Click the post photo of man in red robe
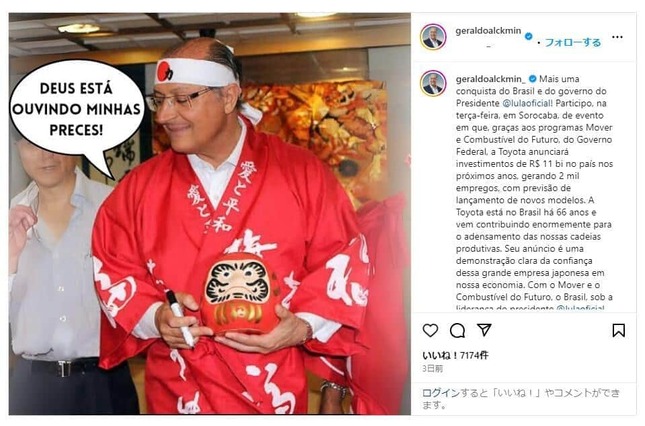 coord(210,213)
